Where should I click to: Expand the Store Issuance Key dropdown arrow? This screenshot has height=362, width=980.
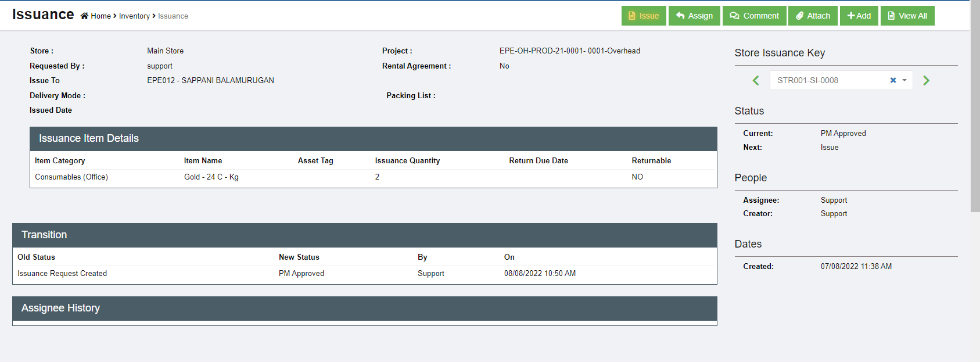pos(904,80)
